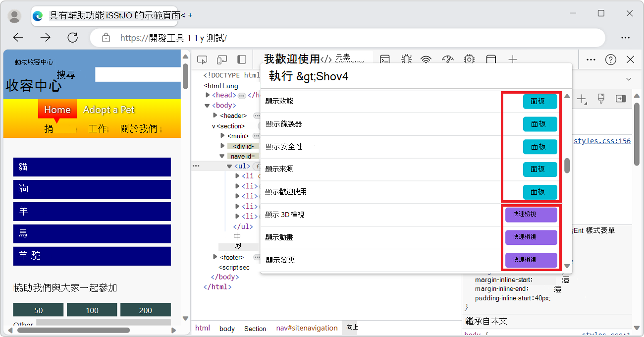
Task: Activate the inspect element picker tool
Action: pos(202,59)
